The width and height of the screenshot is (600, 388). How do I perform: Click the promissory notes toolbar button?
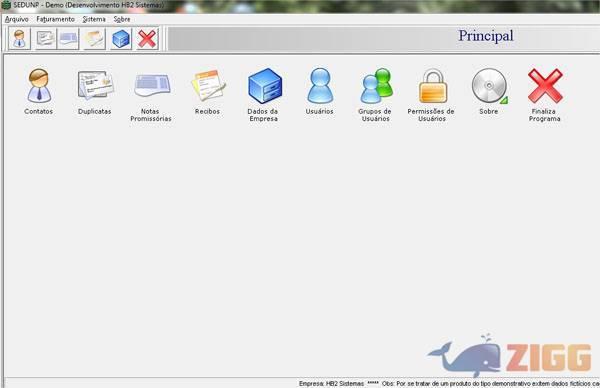(x=68, y=39)
